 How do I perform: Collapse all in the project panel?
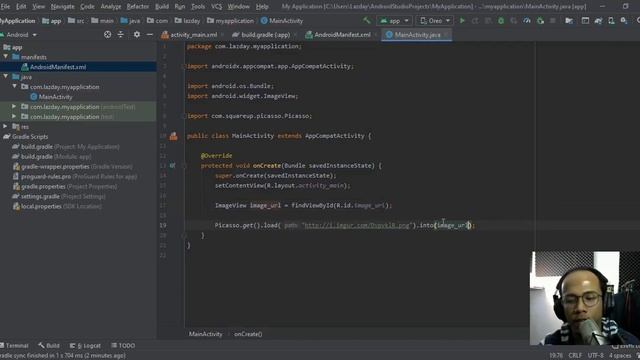click(x=121, y=35)
